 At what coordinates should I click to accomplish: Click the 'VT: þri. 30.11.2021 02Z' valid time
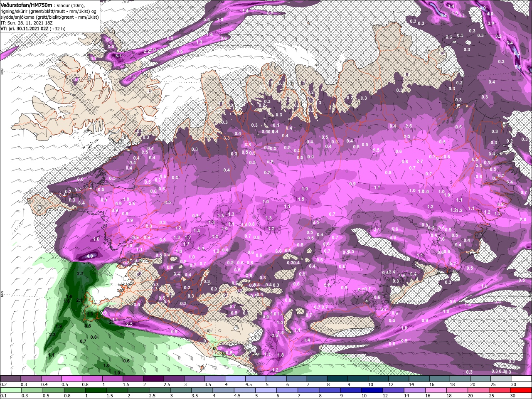(x=24, y=29)
